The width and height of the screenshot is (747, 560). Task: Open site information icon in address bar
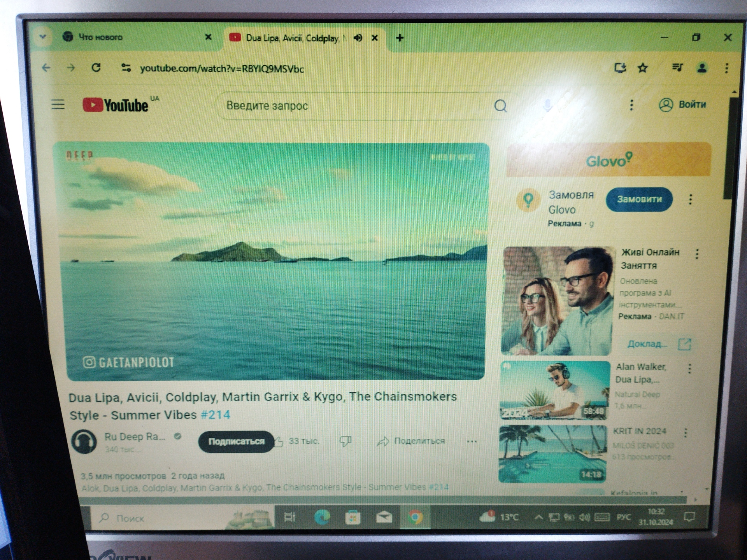[126, 68]
